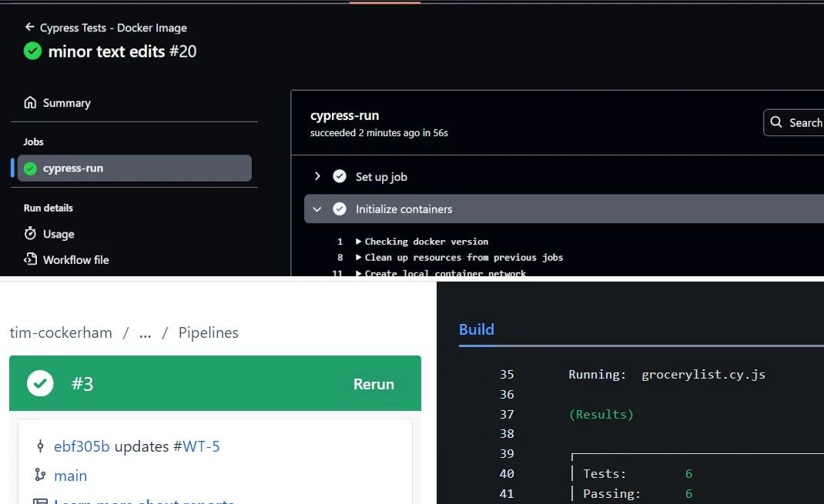Click the check icon on Set up job

340,176
